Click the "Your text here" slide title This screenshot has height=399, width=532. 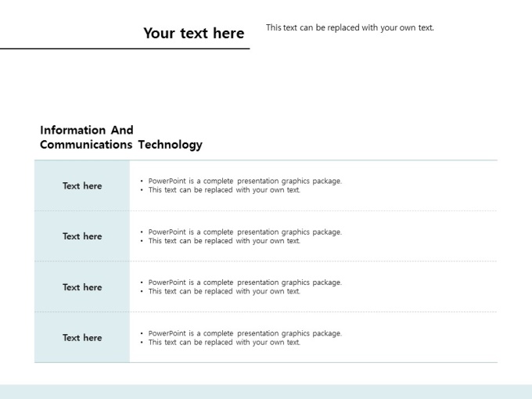click(193, 33)
